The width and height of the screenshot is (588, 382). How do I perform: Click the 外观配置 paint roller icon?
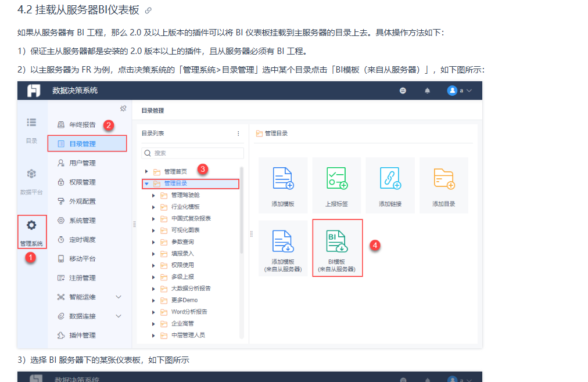coord(61,201)
